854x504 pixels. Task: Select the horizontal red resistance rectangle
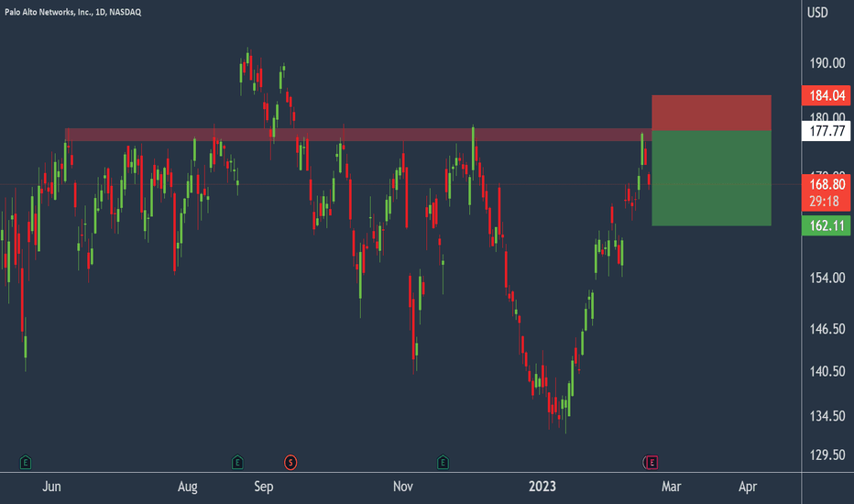point(358,135)
